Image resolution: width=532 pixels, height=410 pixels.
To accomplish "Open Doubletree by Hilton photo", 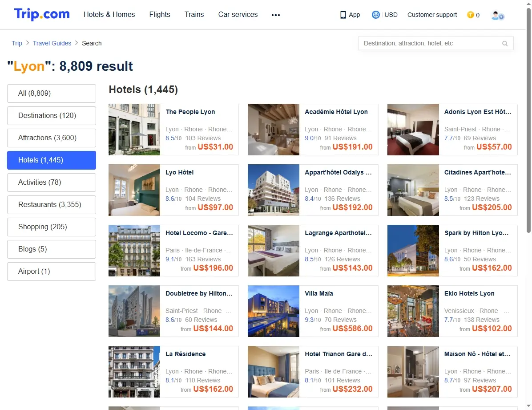I will (134, 311).
